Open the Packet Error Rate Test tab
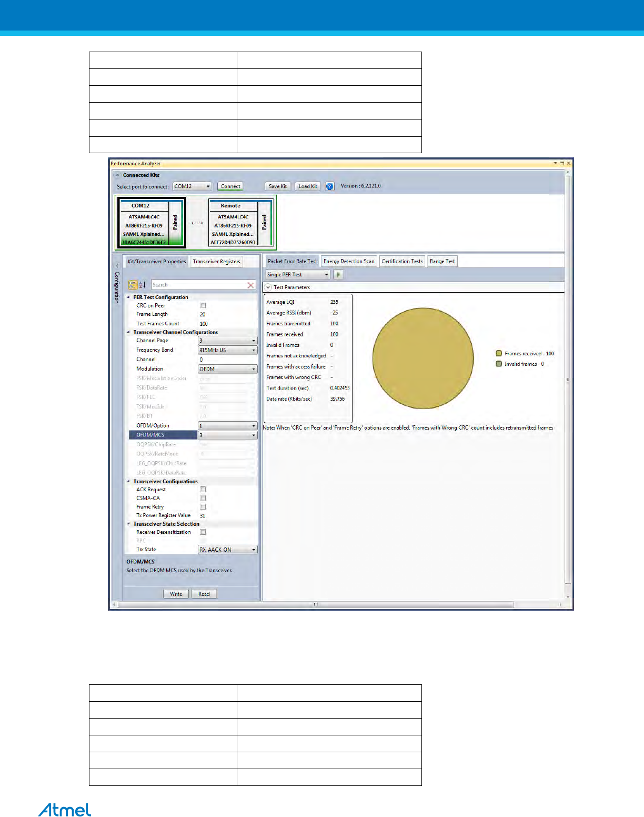The width and height of the screenshot is (644, 817). tap(292, 261)
